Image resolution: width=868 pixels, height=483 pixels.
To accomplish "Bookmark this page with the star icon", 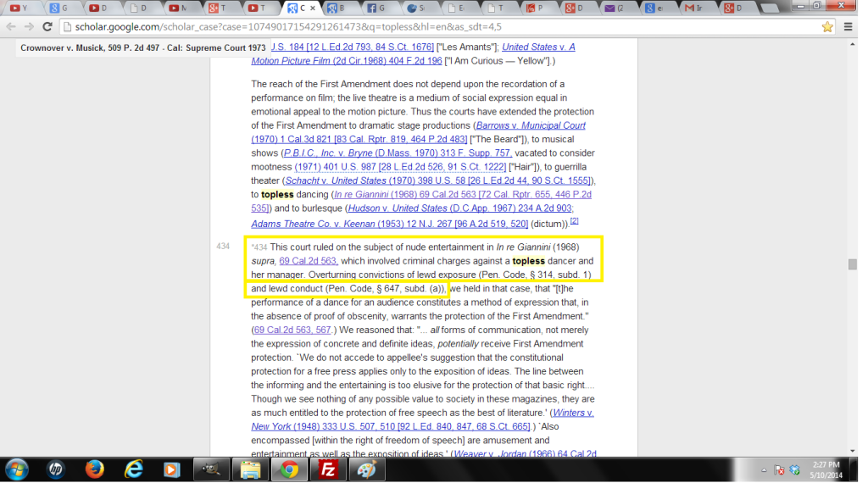I will pyautogui.click(x=827, y=26).
